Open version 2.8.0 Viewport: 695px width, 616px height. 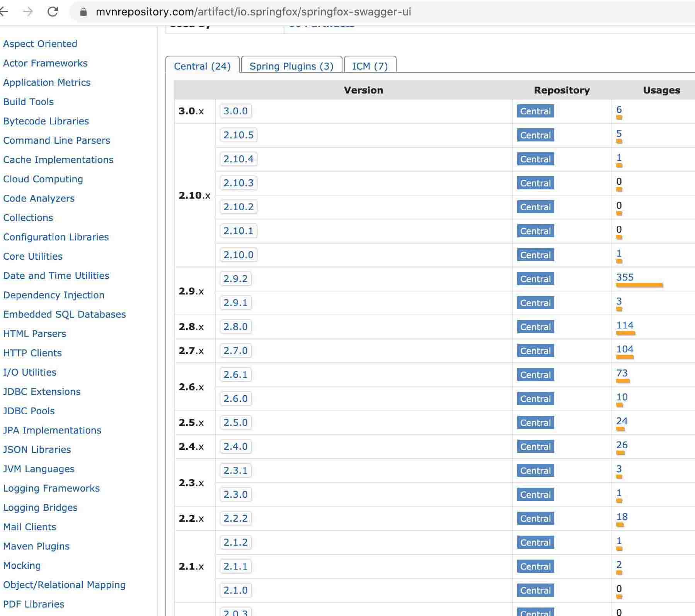click(x=235, y=327)
